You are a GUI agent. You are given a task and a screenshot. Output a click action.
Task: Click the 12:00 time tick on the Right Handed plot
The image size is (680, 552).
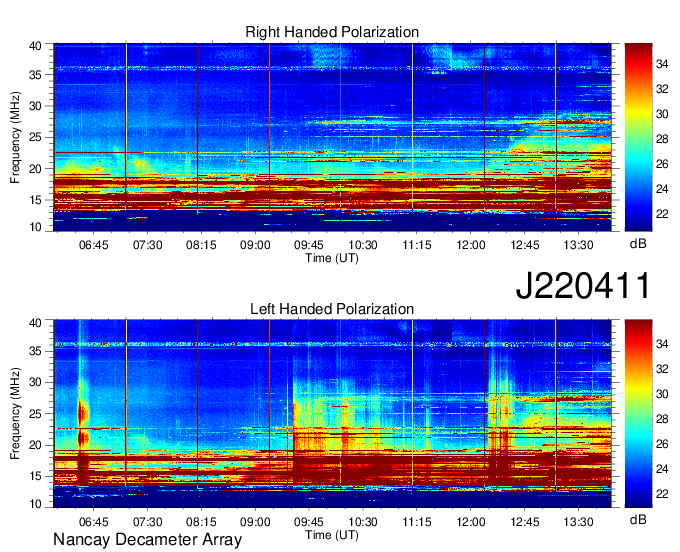coord(471,245)
